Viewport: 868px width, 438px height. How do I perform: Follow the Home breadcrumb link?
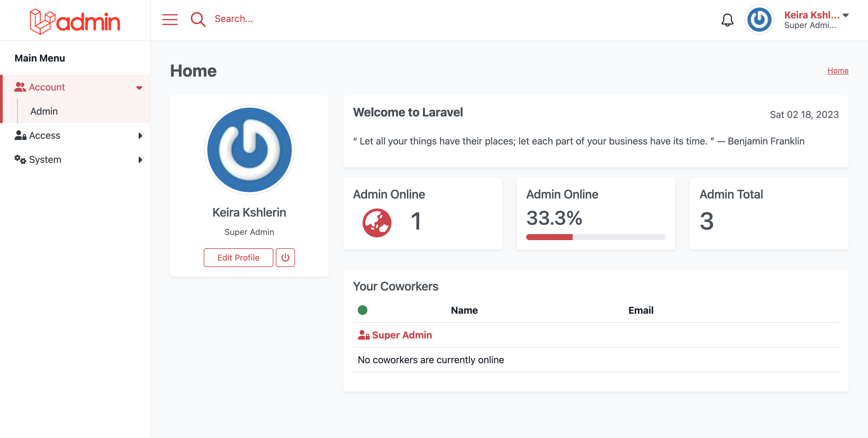(837, 71)
